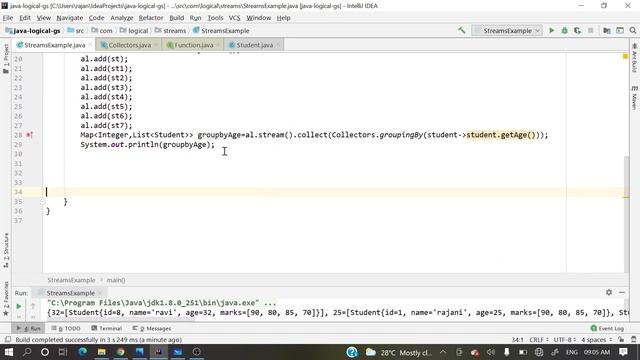Viewport: 640px width, 360px height.
Task: Open the Refactor menu
Action: (151, 18)
